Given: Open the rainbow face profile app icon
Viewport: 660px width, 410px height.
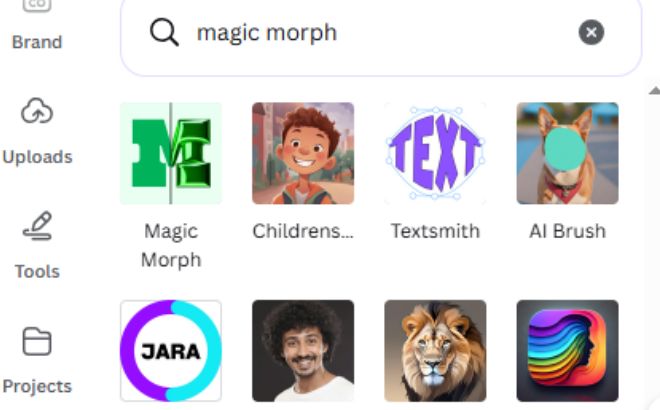Looking at the screenshot, I should [567, 351].
